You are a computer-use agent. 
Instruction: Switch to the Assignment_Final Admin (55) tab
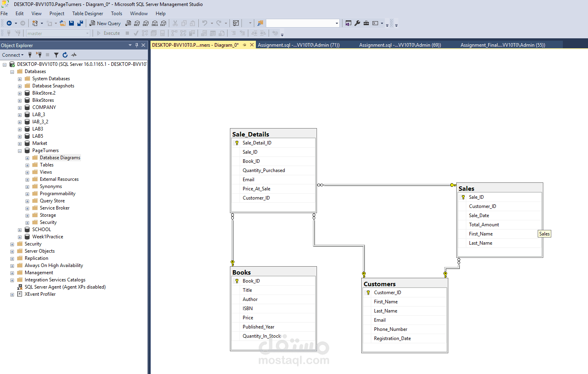[x=503, y=45]
